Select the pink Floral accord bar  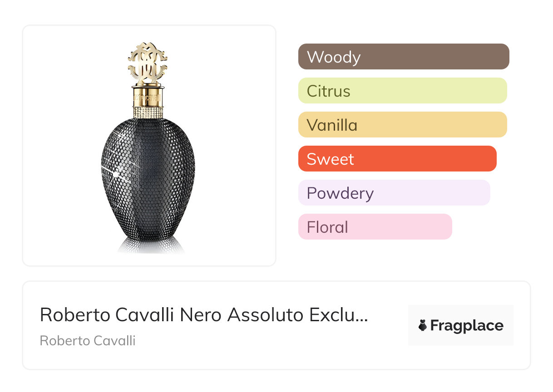375,227
